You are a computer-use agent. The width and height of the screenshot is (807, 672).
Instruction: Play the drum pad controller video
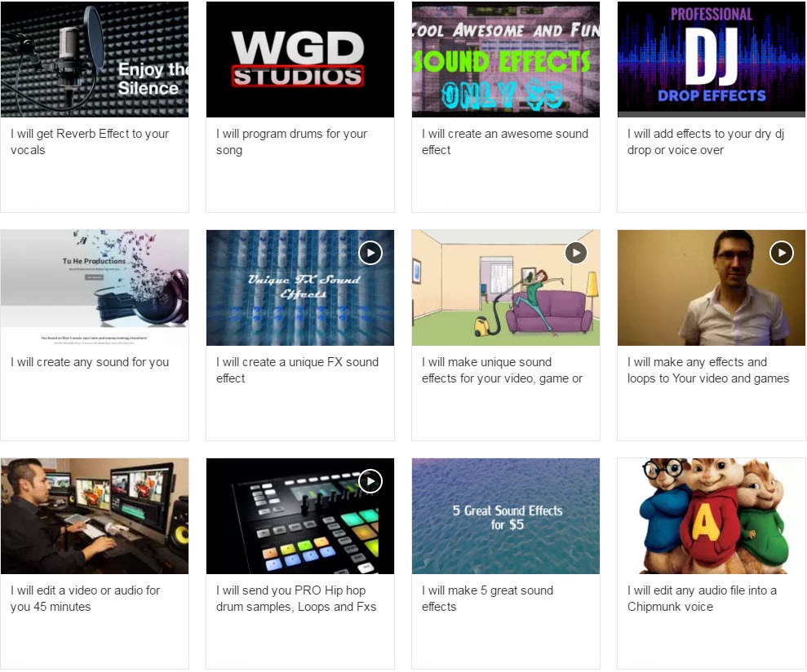click(370, 481)
